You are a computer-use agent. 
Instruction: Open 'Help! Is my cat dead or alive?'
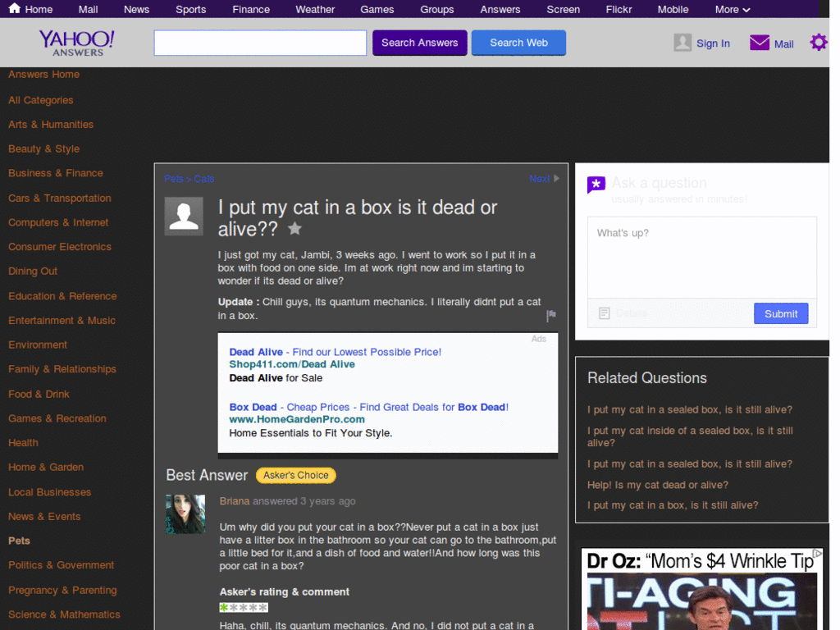658,485
